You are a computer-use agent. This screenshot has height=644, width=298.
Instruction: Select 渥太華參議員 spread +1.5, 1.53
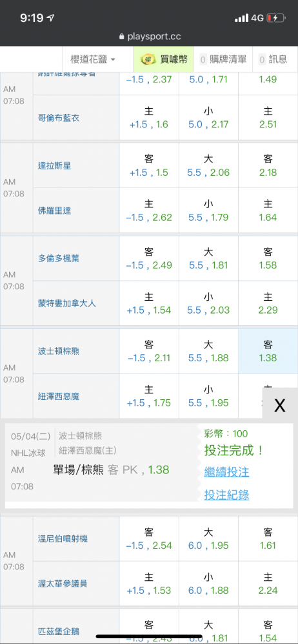[x=149, y=583]
